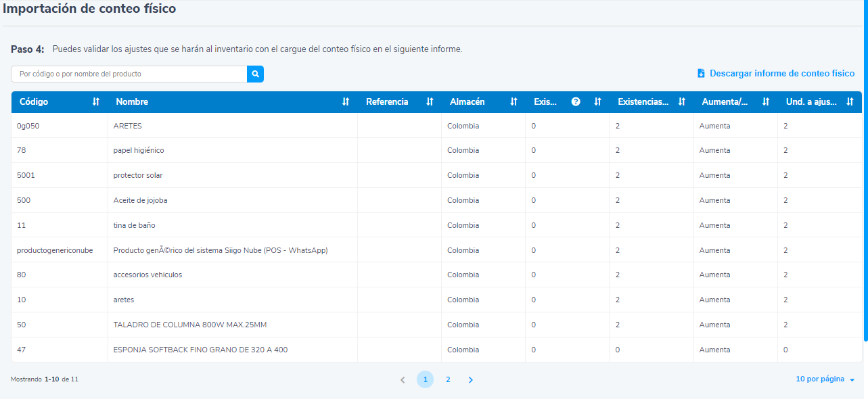The image size is (868, 399).
Task: Select current page 1 button
Action: pyautogui.click(x=425, y=380)
